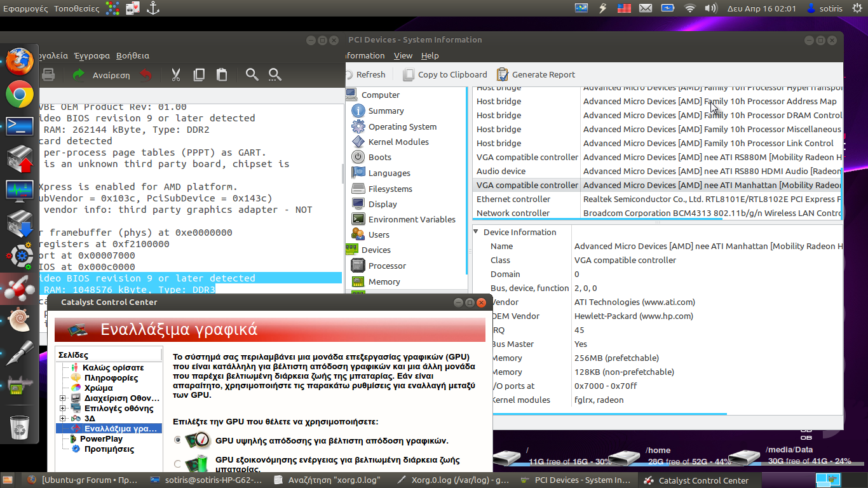Open PowerPlay page in Catalyst tree
The image size is (868, 488).
[x=101, y=439]
